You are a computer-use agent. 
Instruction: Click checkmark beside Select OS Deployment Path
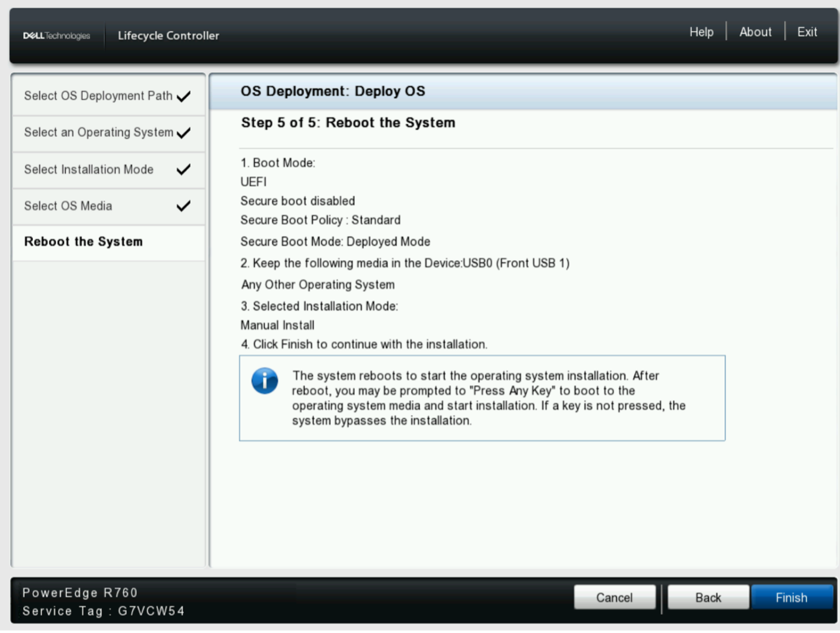[184, 96]
